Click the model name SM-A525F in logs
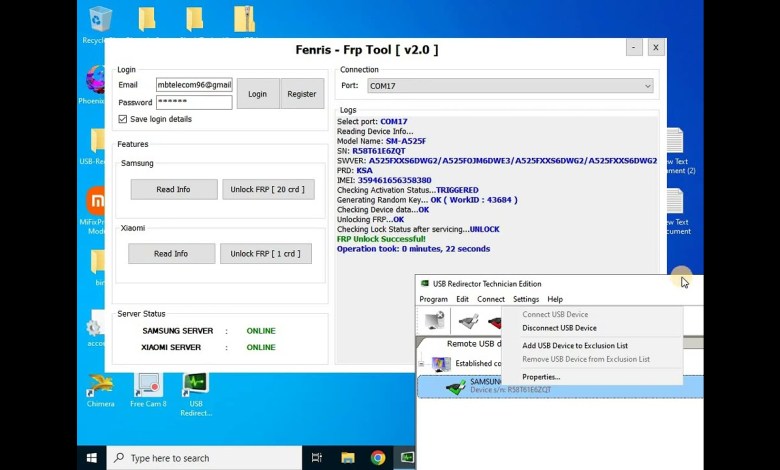Screen dimensions: 780x470 click(405, 141)
